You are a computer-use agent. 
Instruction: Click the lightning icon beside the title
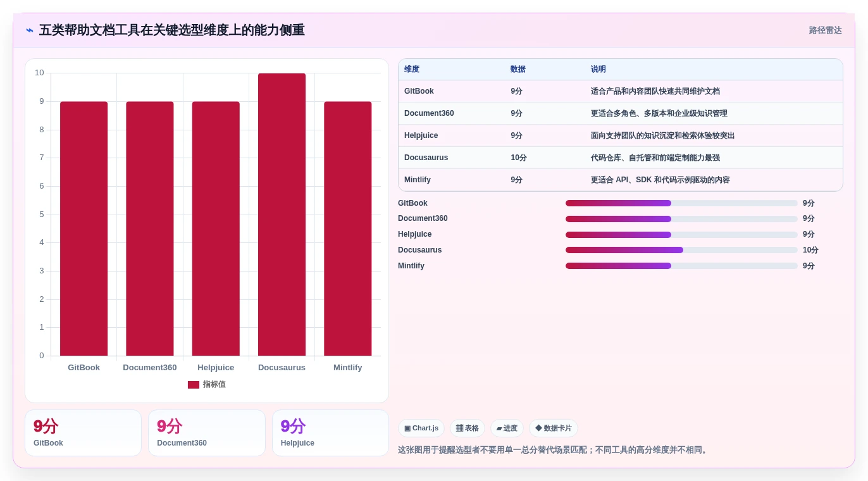tap(30, 30)
